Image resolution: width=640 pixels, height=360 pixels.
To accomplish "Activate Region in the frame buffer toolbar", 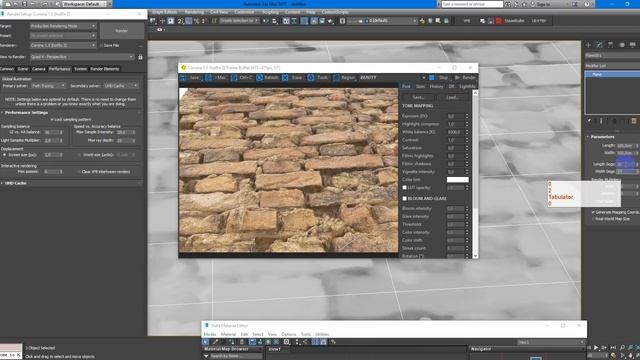I will [x=344, y=78].
